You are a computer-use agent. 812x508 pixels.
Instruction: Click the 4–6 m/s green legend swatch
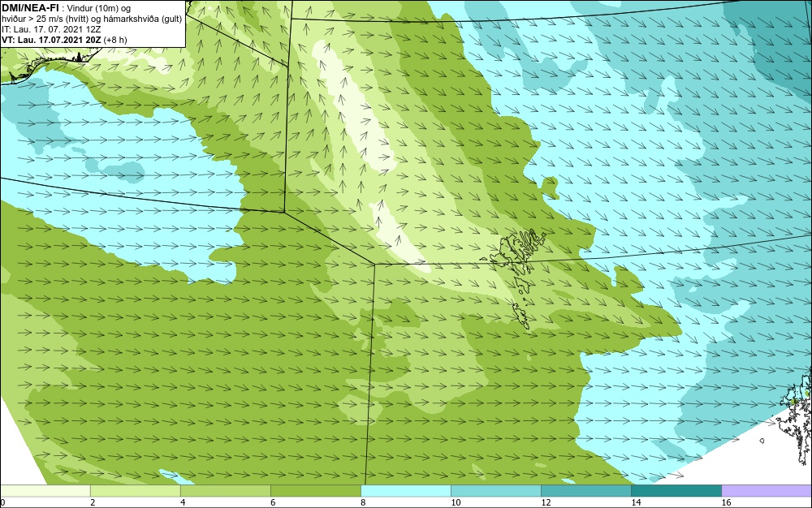click(225, 491)
